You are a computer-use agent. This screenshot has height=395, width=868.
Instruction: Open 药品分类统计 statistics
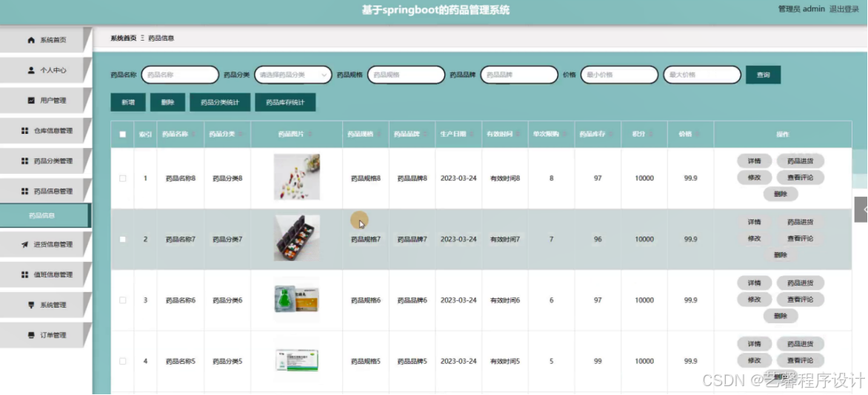220,102
